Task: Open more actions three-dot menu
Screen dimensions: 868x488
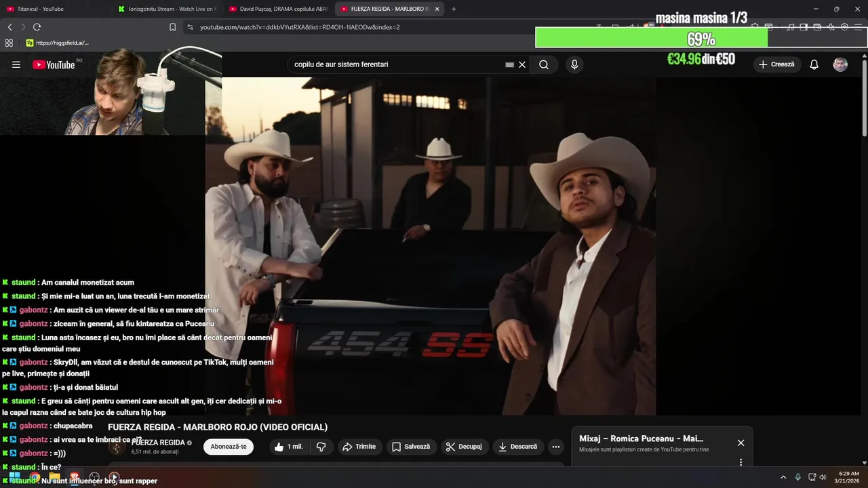Action: pyautogui.click(x=556, y=447)
